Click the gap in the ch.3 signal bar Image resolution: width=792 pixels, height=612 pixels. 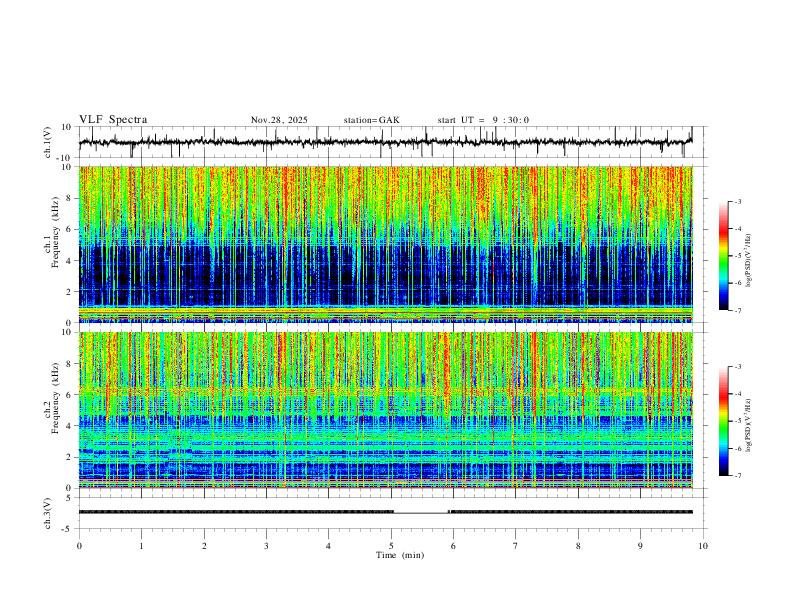tap(421, 513)
